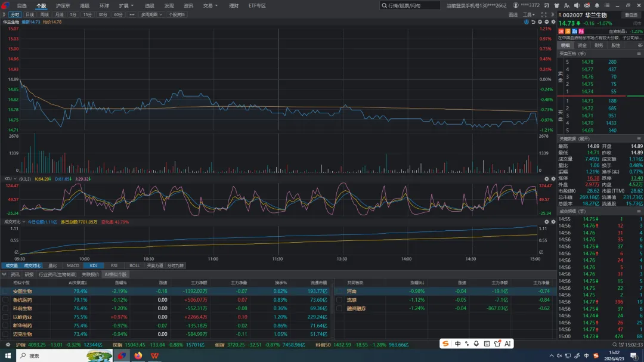
Task: Open 成交对比 panel settings gear
Action: 553,222
